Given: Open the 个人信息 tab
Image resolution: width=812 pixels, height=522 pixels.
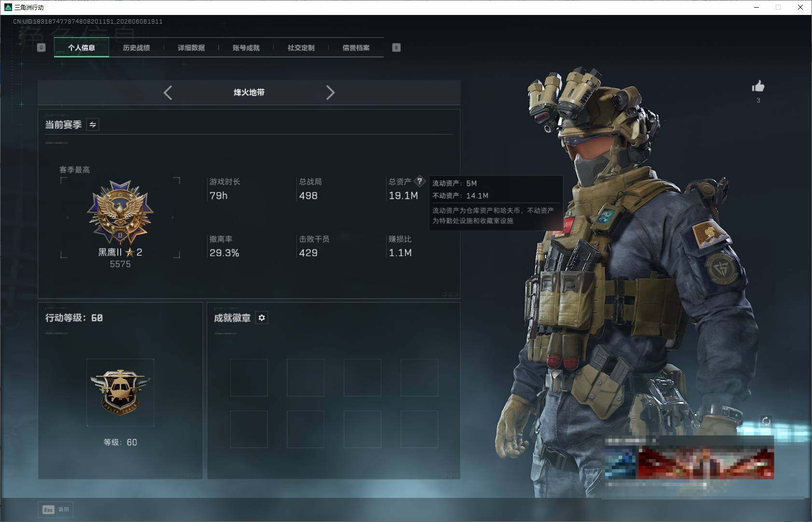Looking at the screenshot, I should coord(82,47).
